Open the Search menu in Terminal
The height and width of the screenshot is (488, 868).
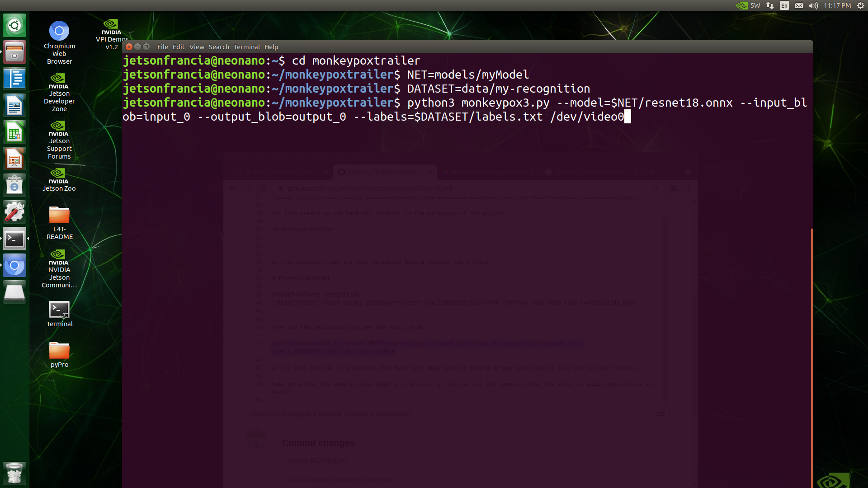pyautogui.click(x=219, y=47)
